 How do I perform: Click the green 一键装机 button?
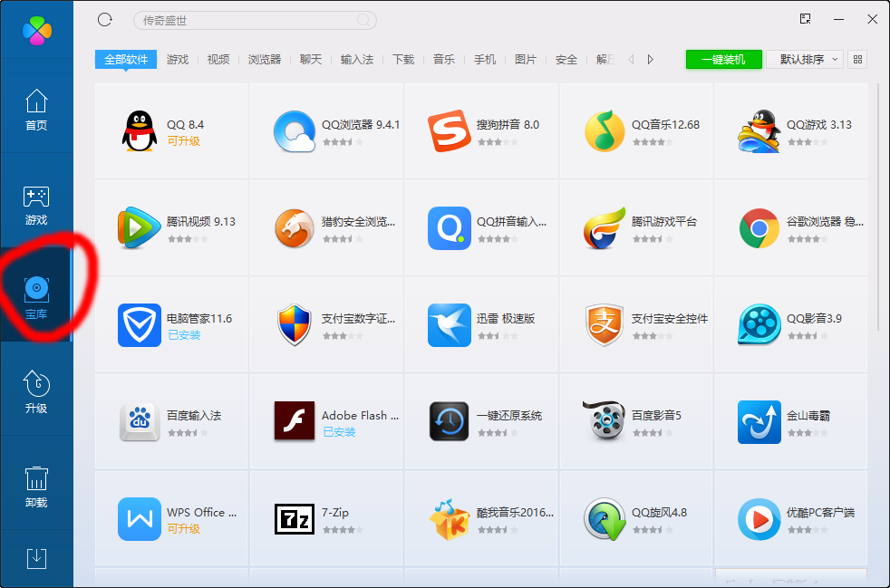tap(724, 59)
